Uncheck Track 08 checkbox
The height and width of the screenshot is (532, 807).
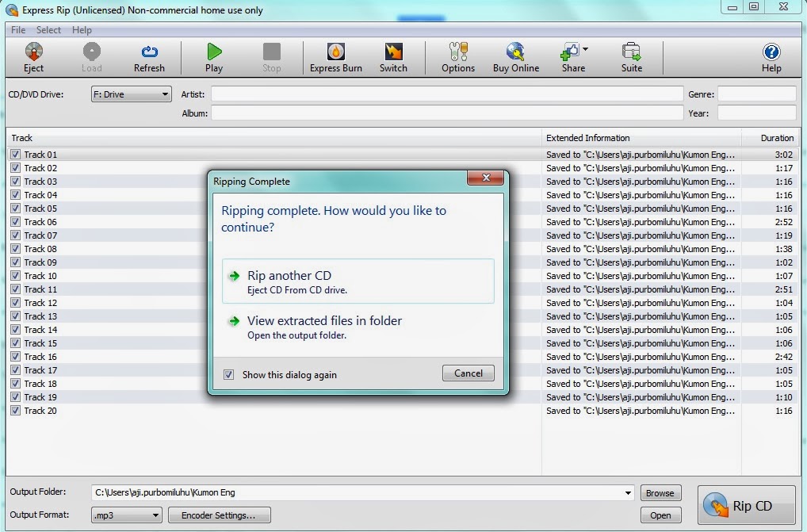pyautogui.click(x=15, y=248)
